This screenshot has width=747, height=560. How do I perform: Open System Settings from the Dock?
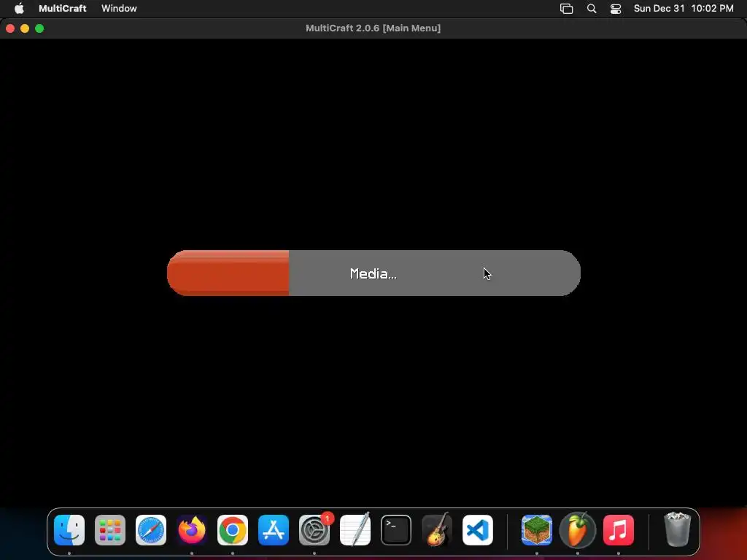tap(314, 530)
